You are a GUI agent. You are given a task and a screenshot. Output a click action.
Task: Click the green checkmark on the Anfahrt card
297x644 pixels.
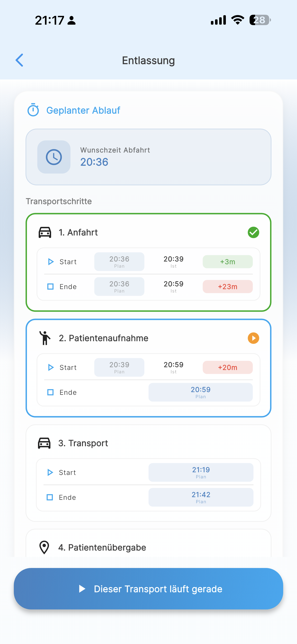253,232
